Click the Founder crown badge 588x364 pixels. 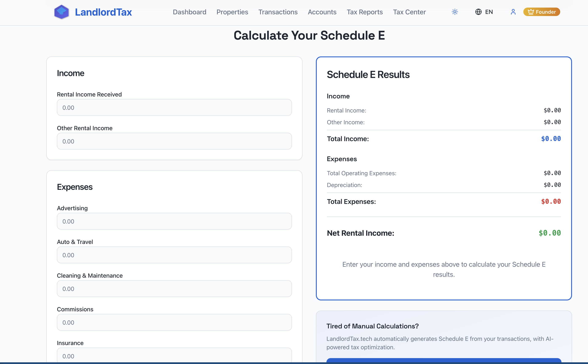(541, 12)
